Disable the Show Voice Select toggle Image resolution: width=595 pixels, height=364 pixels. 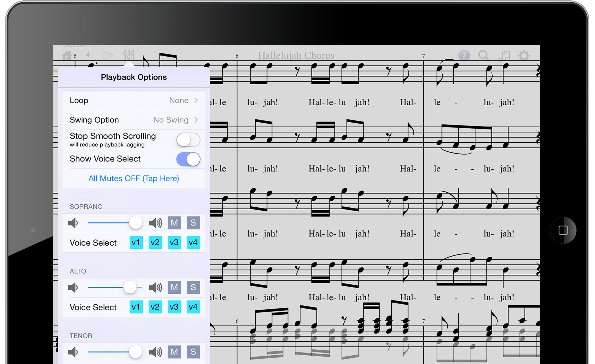click(x=188, y=159)
